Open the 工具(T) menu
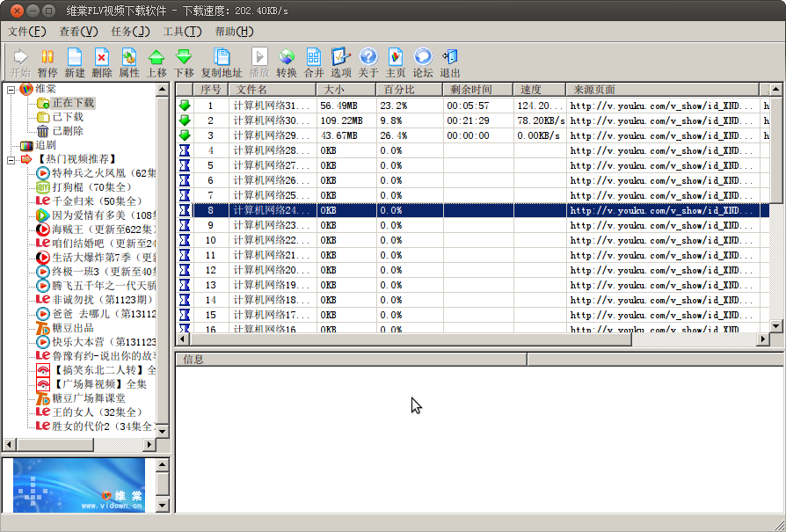786x532 pixels. tap(182, 32)
